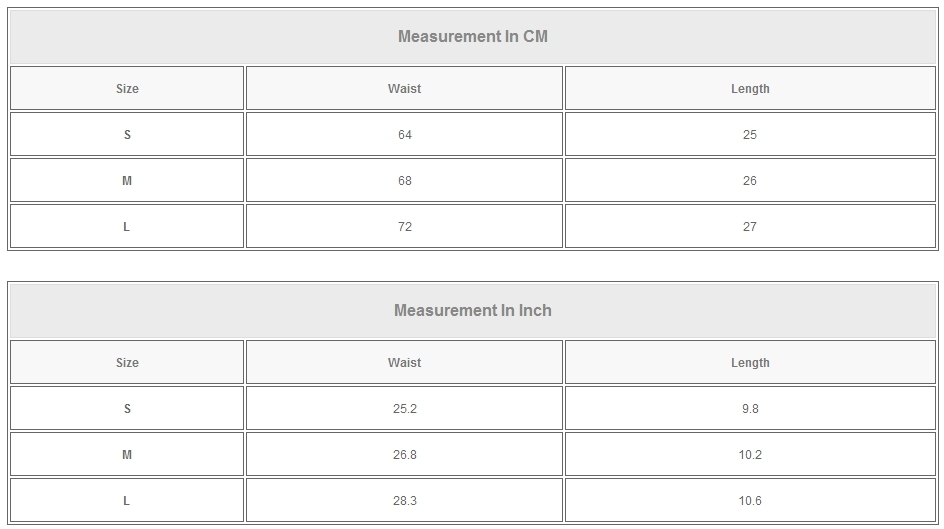
Task: Click the "Measurement In Inch" table title
Action: (473, 310)
